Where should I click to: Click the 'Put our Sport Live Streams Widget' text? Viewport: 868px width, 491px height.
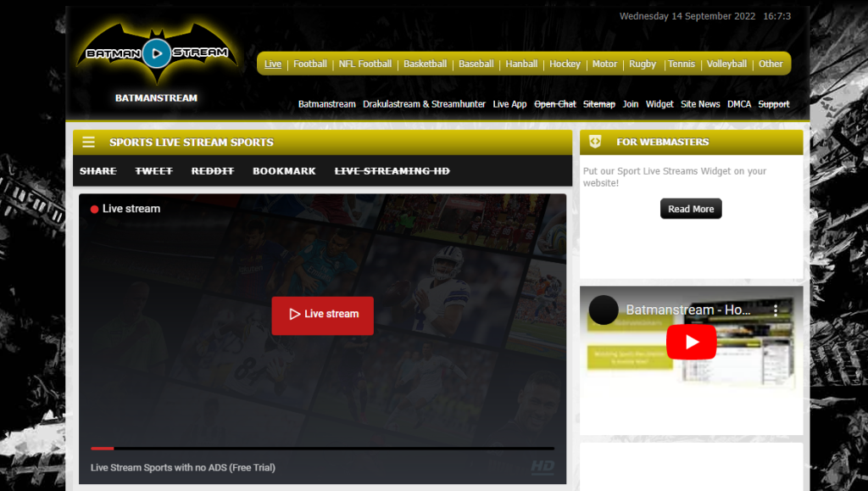[x=674, y=177]
